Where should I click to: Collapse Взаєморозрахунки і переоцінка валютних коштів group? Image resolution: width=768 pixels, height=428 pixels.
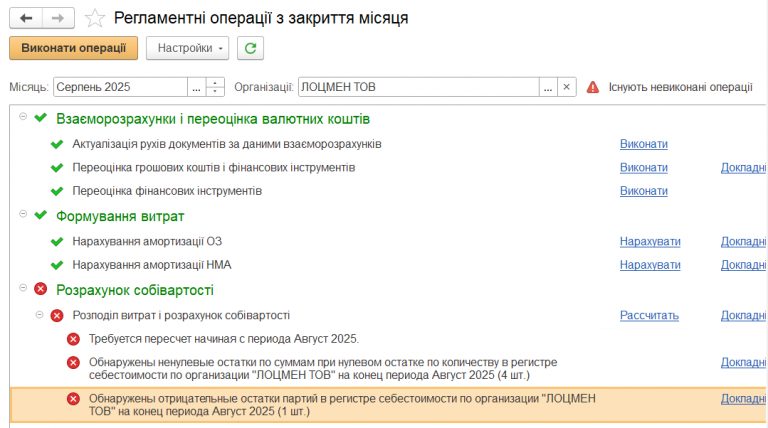coord(23,117)
